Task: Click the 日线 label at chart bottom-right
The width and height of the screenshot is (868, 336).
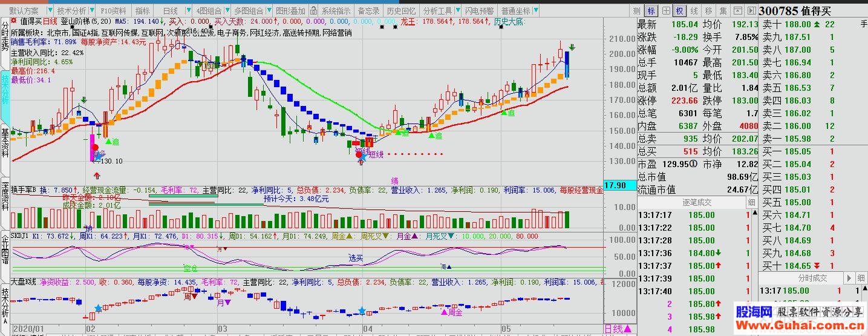Action: pyautogui.click(x=614, y=329)
